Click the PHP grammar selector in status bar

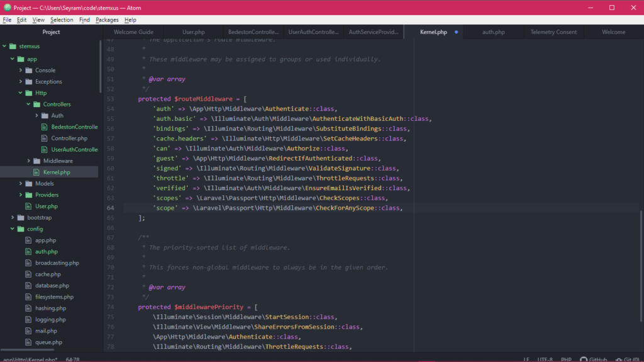(x=567, y=359)
